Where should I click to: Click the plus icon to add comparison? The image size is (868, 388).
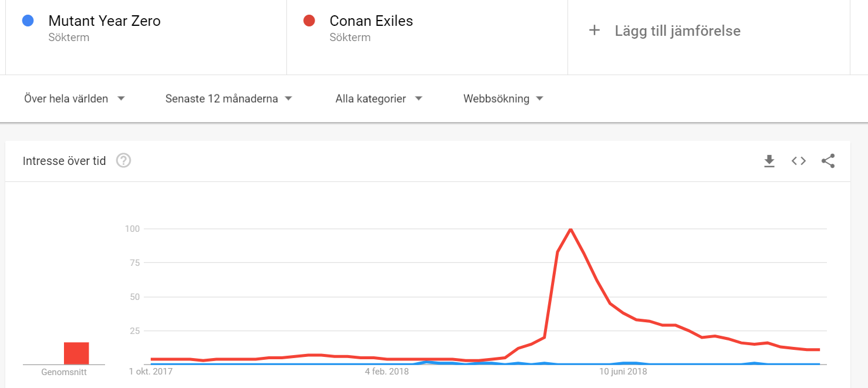[x=595, y=31]
